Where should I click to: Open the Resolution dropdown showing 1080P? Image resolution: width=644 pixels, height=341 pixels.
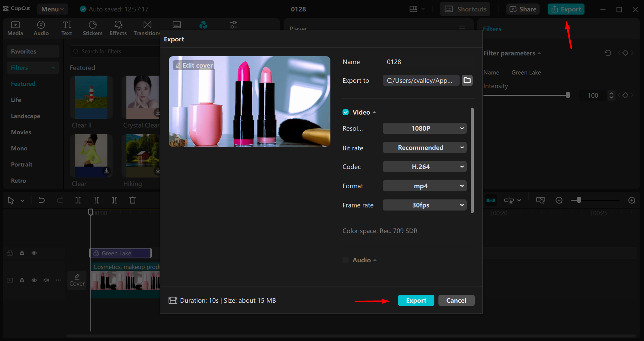coord(424,128)
